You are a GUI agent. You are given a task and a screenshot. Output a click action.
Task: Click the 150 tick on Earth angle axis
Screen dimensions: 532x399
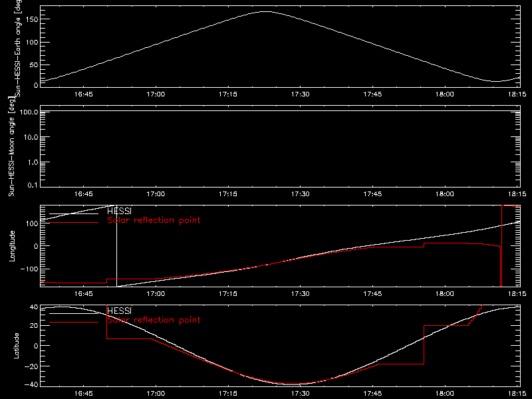pos(31,19)
